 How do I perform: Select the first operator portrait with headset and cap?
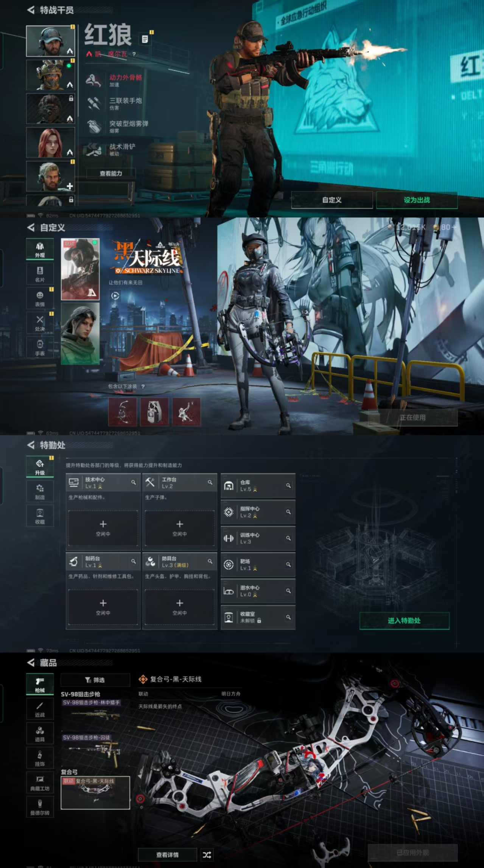pyautogui.click(x=50, y=41)
